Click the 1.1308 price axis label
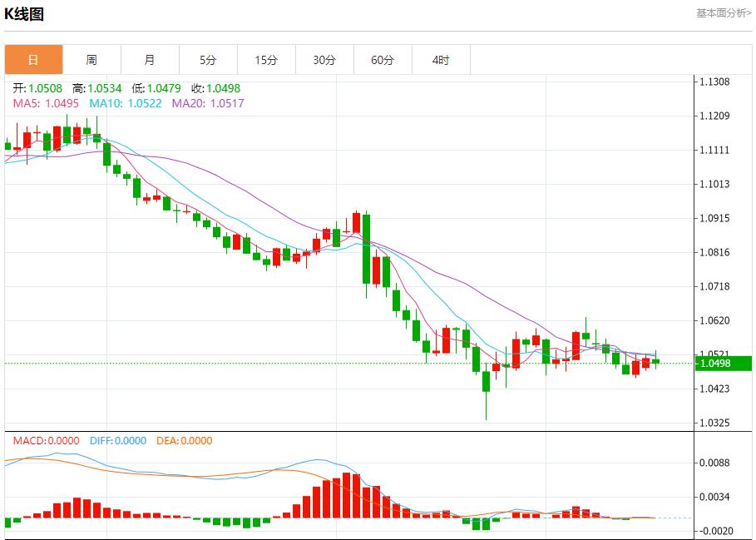Viewport: 756px width, 540px height. 715,82
